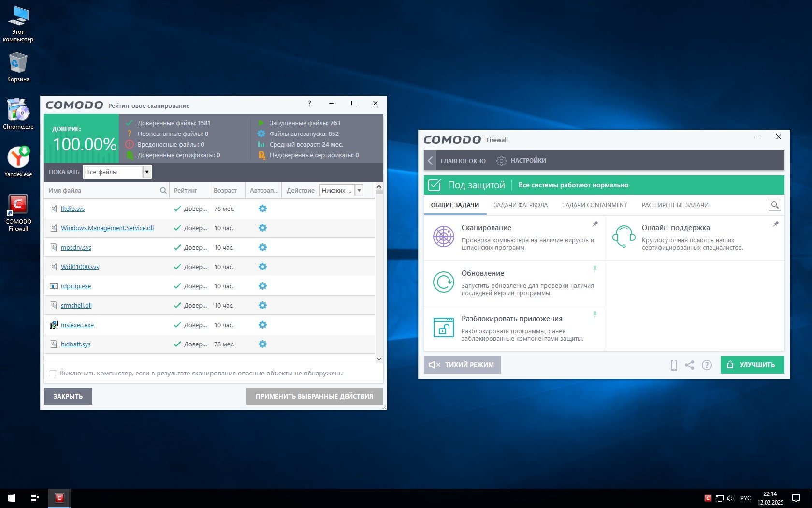Click the autorun gear icon for lltdio.sys
This screenshot has width=812, height=508.
click(x=262, y=209)
